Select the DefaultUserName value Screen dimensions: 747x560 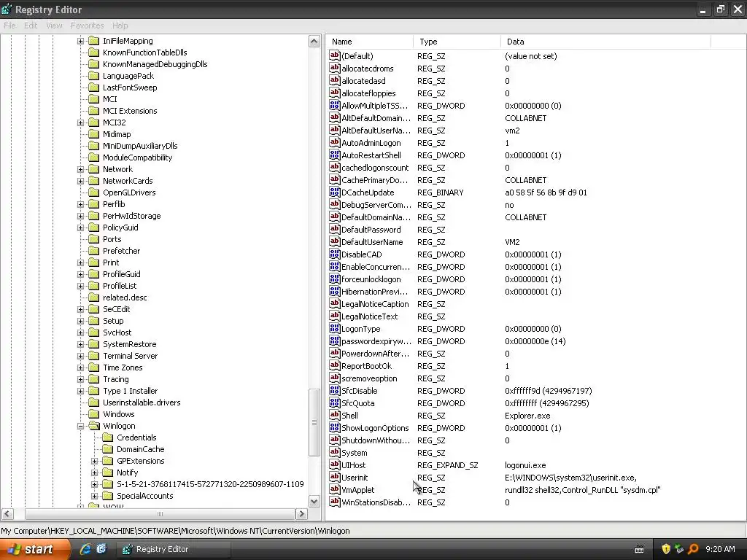click(x=372, y=242)
